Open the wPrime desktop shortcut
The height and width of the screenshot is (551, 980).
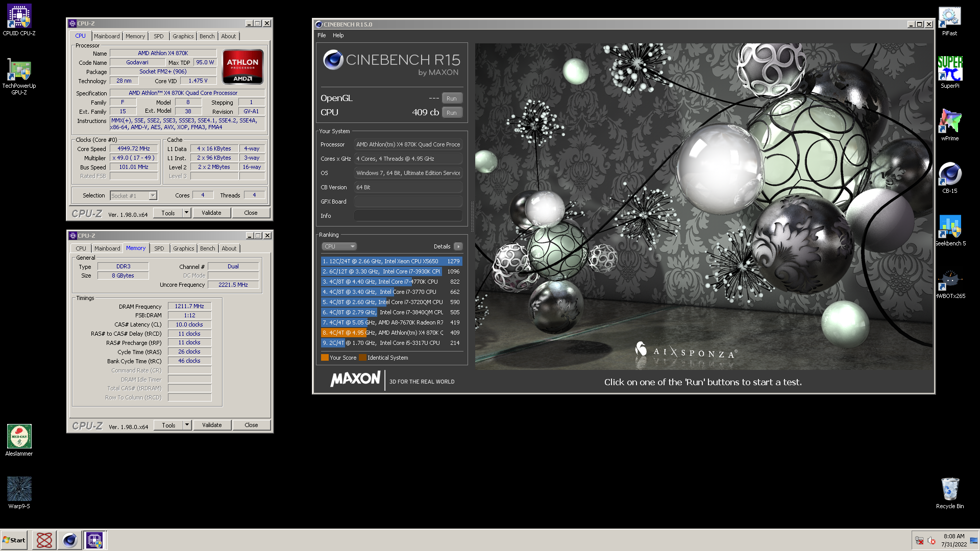coord(949,125)
